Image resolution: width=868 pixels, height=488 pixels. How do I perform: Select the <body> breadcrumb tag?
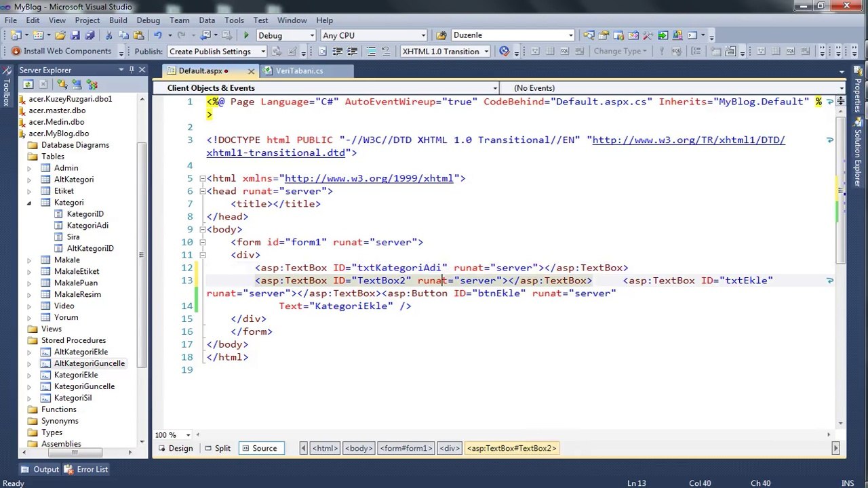(358, 448)
